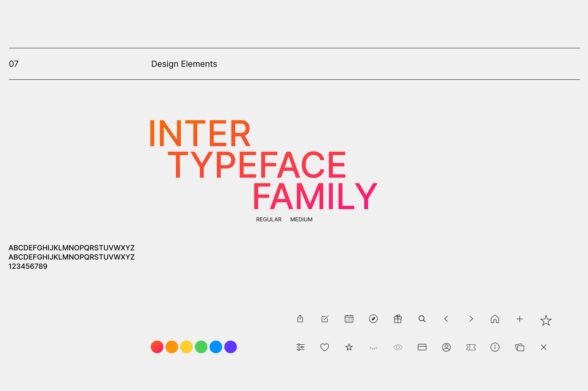Toggle the closed eye hidden icon
The image size is (588, 391).
373,348
